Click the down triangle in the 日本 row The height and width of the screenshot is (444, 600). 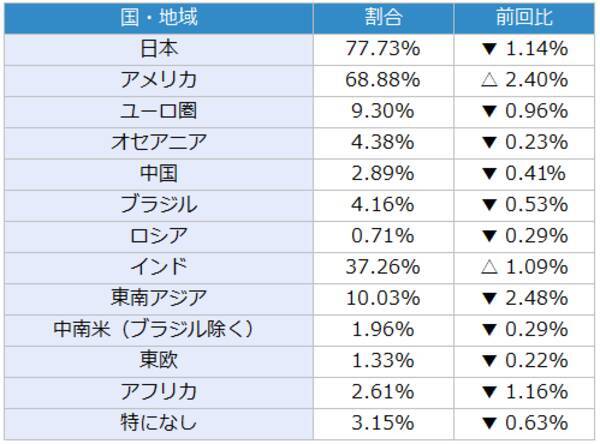click(488, 48)
